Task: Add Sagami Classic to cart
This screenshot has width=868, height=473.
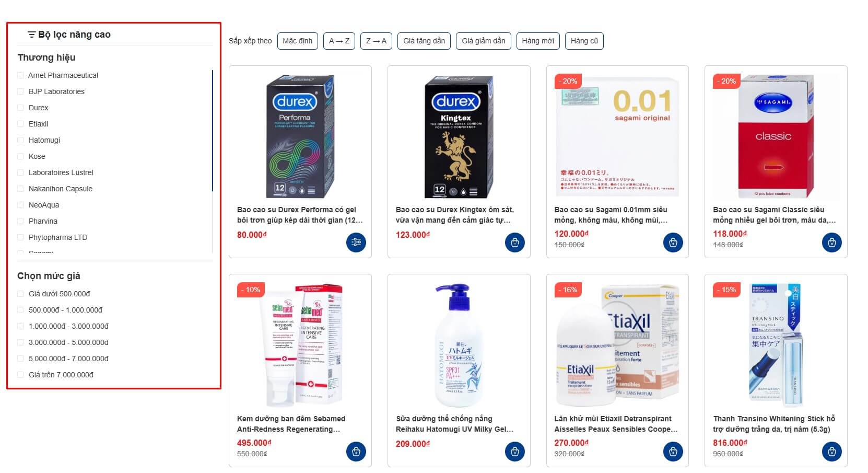Action: click(x=832, y=243)
